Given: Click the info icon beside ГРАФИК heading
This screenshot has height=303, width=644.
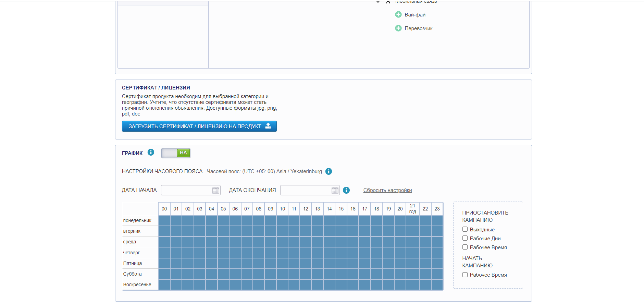Looking at the screenshot, I should 151,152.
